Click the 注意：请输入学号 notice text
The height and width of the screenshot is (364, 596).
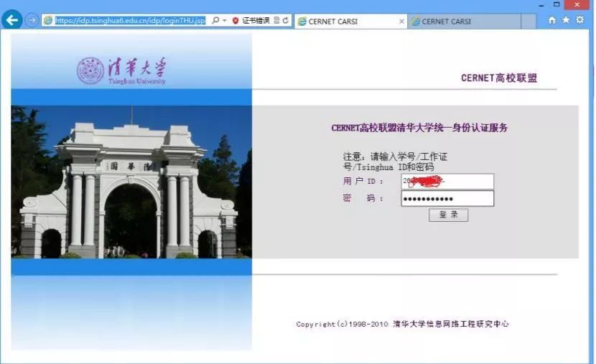click(396, 162)
